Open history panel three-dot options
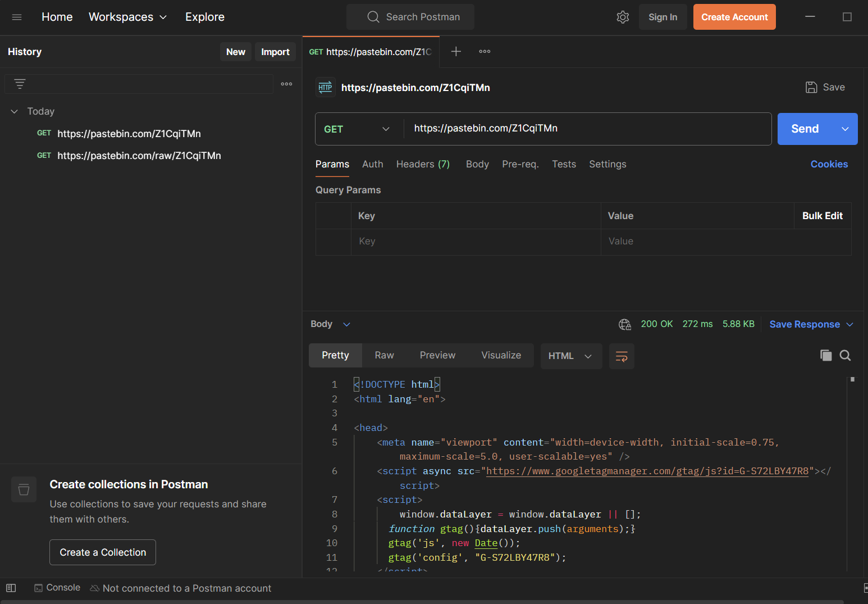This screenshot has width=868, height=604. 286,84
